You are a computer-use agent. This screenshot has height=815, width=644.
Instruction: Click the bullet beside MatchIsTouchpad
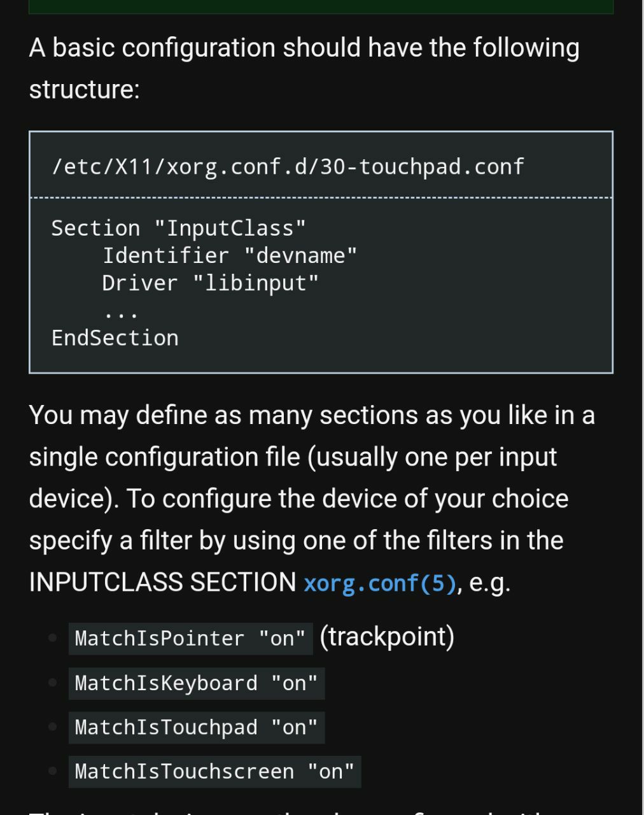point(53,726)
